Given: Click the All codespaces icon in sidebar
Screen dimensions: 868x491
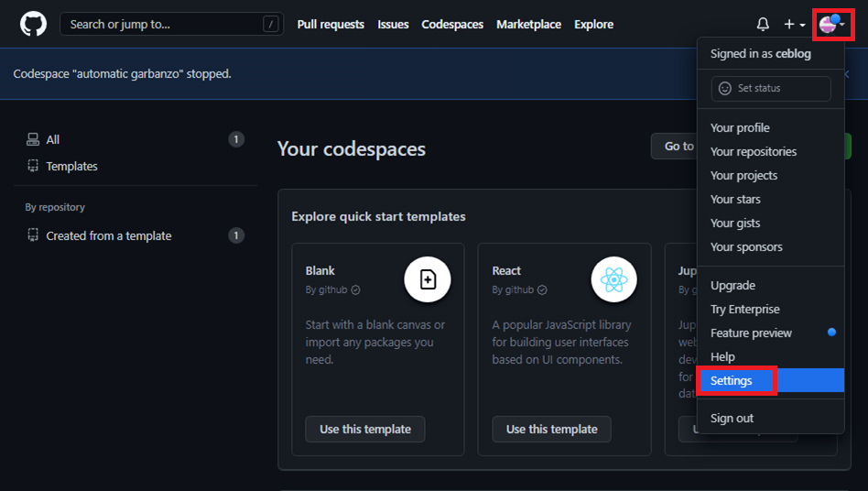Looking at the screenshot, I should point(33,139).
